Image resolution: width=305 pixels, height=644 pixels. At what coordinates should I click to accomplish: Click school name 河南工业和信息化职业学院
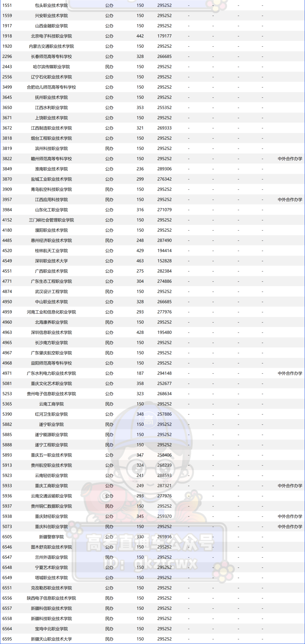click(51, 312)
